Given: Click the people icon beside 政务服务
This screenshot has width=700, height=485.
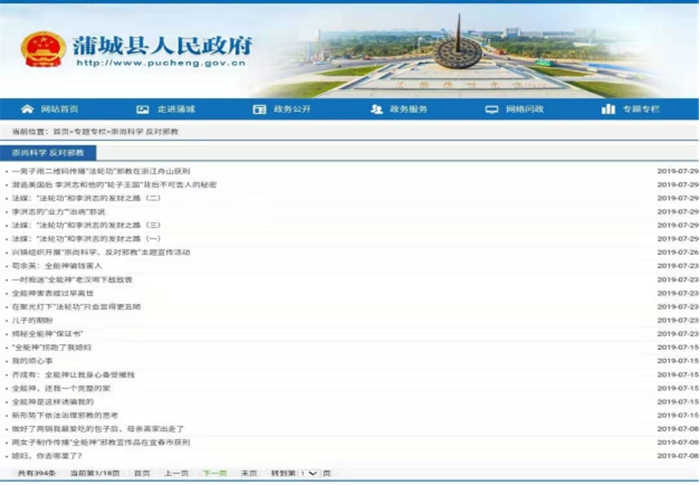Looking at the screenshot, I should 376,109.
